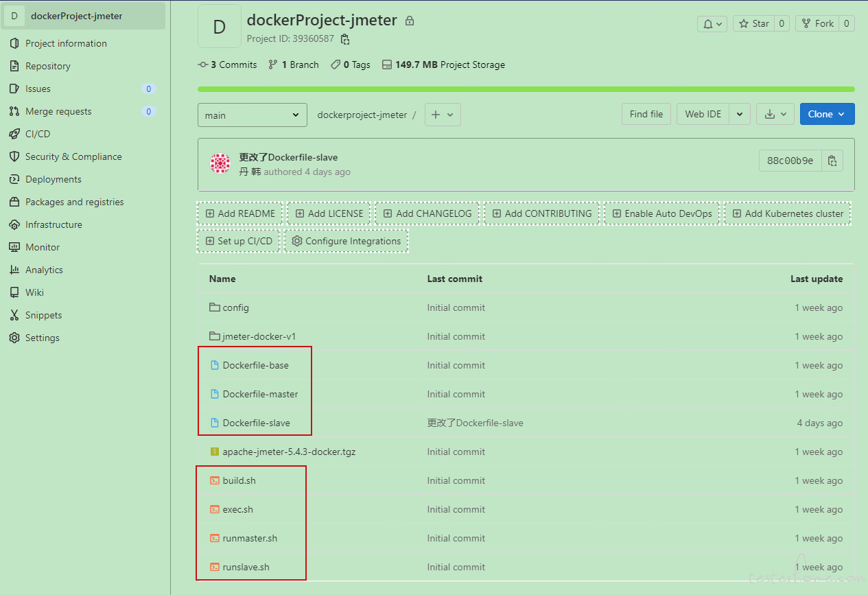Click the Add README button
Screen dimensions: 868x595
tap(240, 213)
